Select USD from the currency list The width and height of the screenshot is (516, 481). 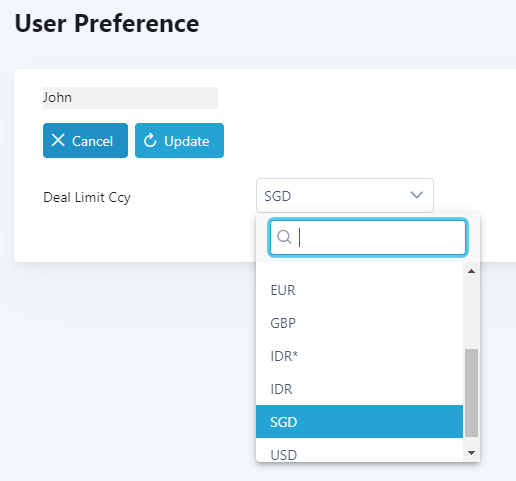(x=359, y=451)
